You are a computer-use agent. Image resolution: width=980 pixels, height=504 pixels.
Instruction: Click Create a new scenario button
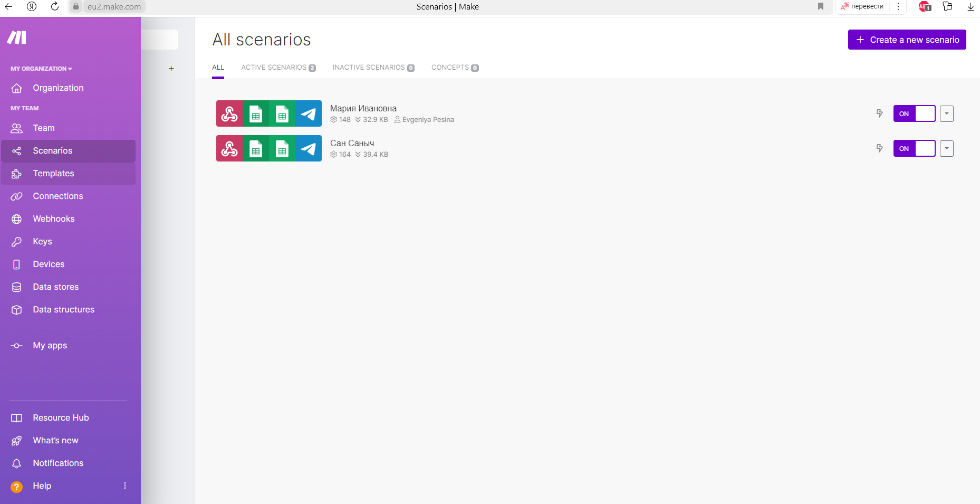pos(907,40)
